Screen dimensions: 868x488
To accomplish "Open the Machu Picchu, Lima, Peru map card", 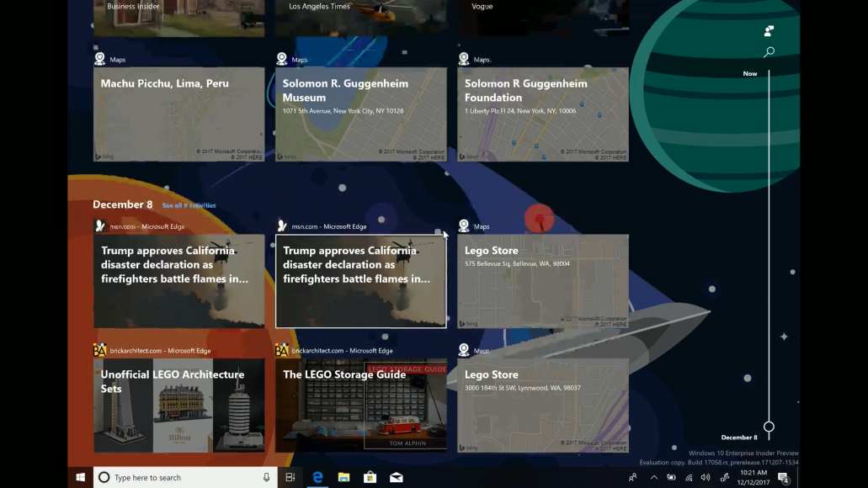I will click(x=178, y=114).
